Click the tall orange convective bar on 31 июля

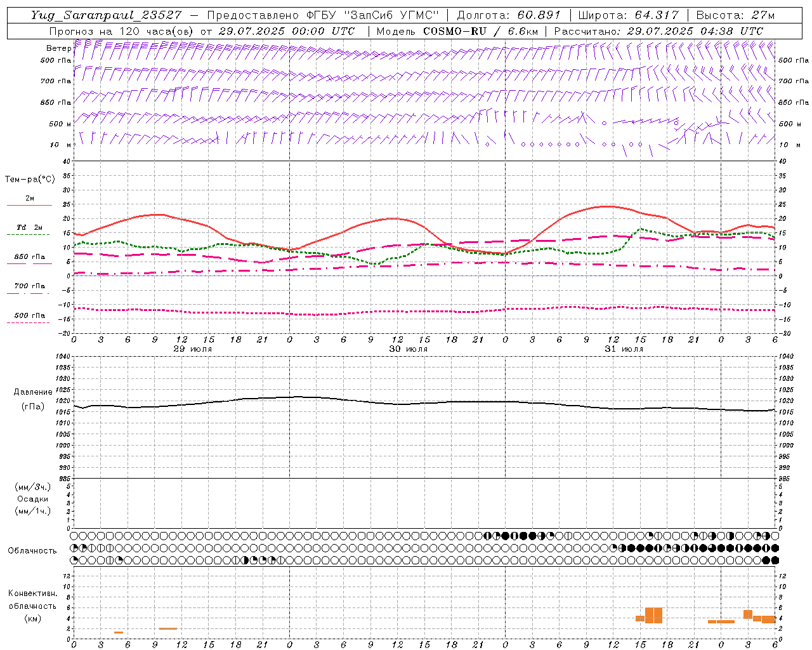coord(653,615)
